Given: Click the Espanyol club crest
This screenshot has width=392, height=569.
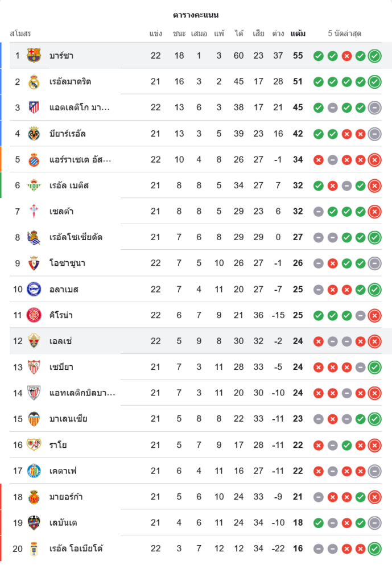Looking at the screenshot, I should coord(34,160).
